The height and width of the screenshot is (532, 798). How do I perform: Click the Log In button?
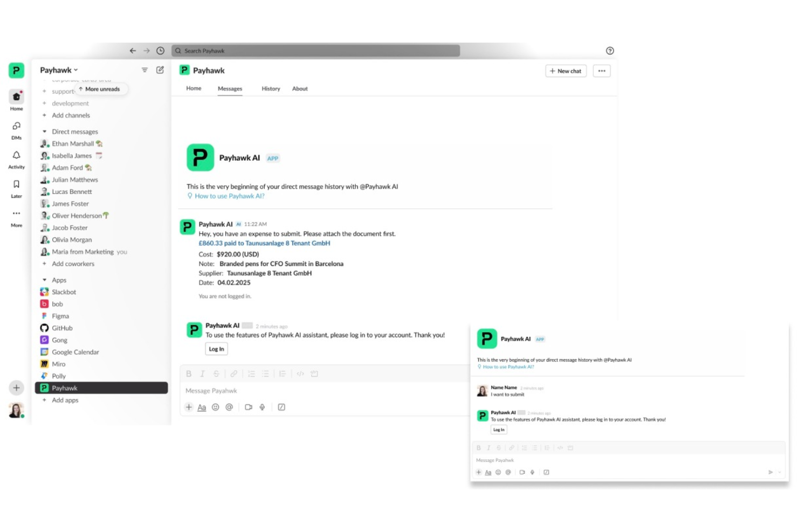216,349
